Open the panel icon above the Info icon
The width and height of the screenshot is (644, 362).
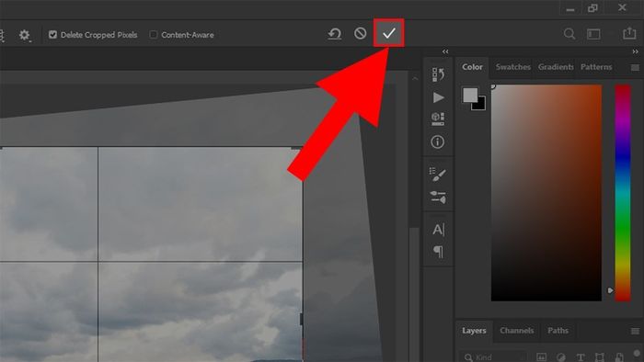[438, 119]
